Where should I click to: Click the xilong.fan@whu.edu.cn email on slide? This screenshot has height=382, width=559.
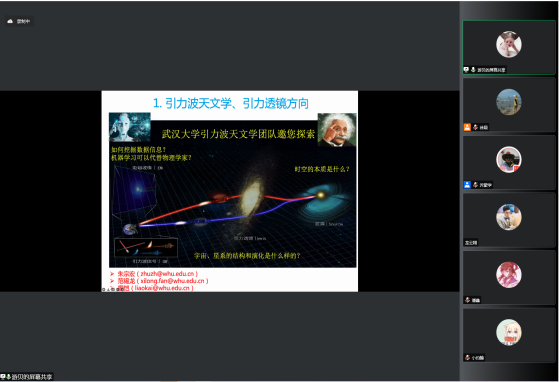(x=173, y=281)
